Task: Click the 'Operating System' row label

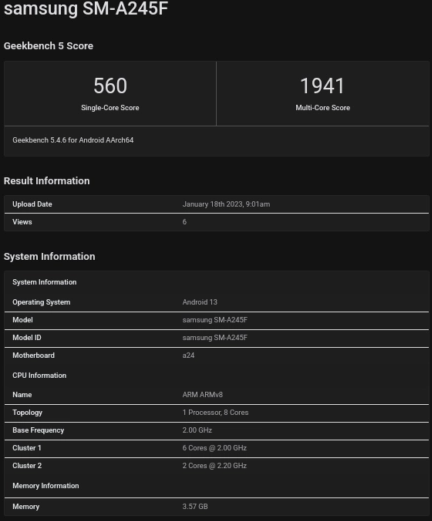Action: [x=41, y=302]
